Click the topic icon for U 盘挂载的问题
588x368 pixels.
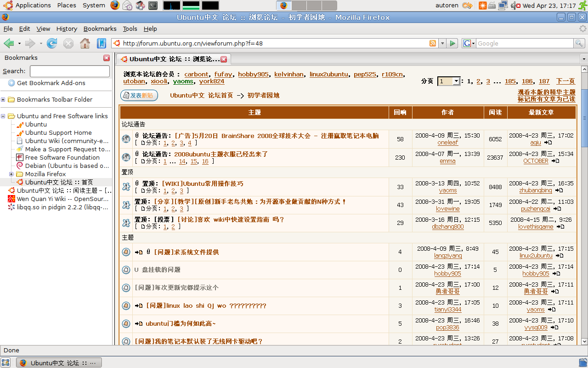[126, 270]
